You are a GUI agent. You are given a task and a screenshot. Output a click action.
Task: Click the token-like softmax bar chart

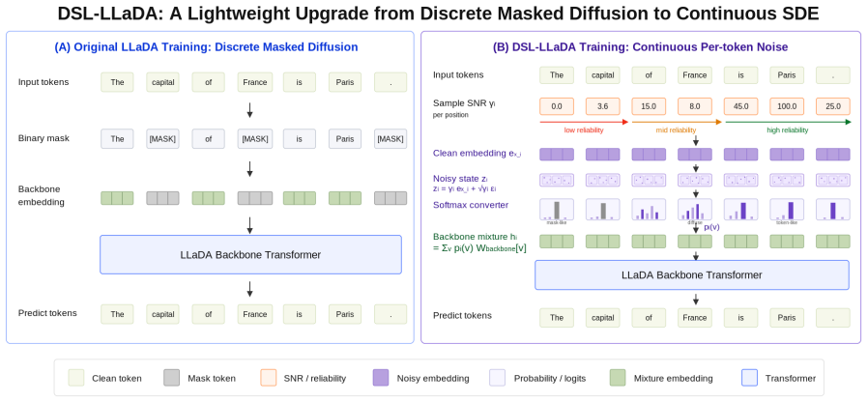(787, 210)
